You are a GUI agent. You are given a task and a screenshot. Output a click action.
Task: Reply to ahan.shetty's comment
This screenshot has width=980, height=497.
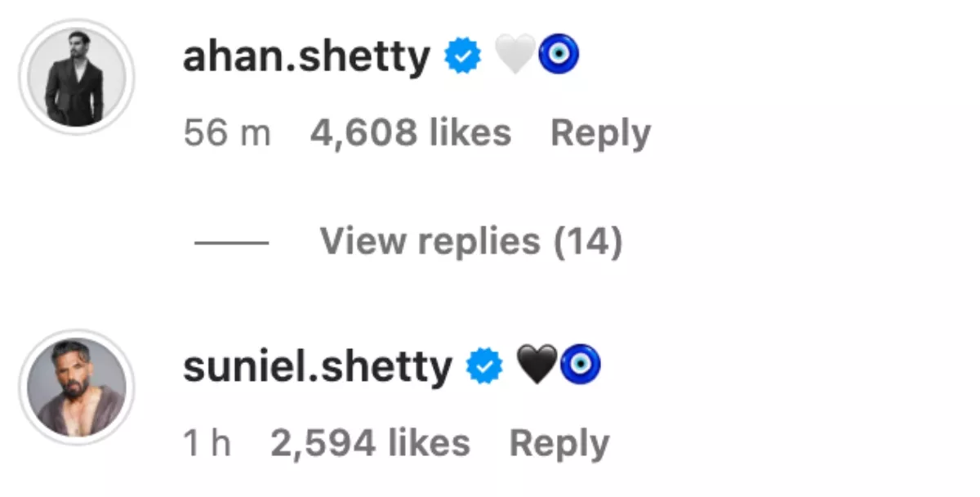click(x=600, y=133)
